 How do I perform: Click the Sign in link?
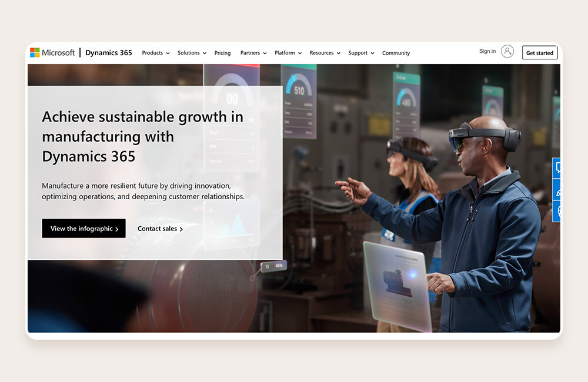487,51
